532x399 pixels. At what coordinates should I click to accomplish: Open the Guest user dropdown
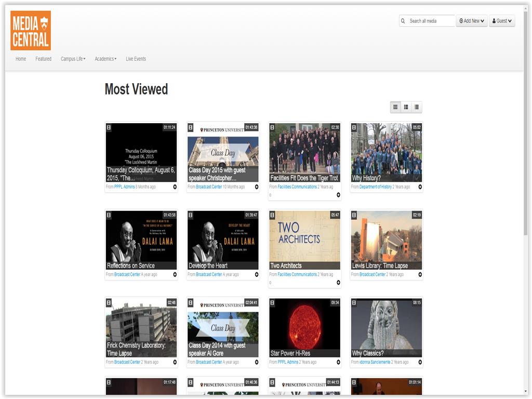[502, 21]
